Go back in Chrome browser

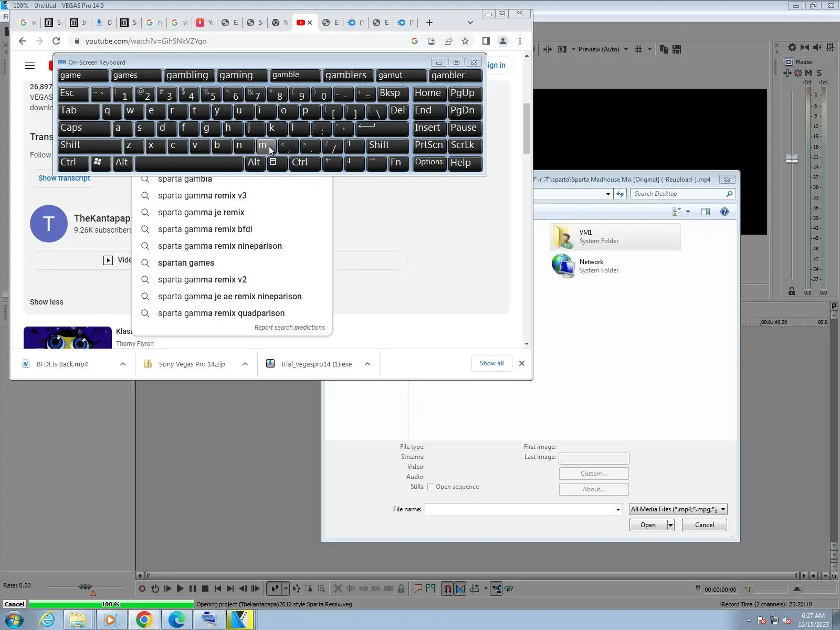coord(22,41)
